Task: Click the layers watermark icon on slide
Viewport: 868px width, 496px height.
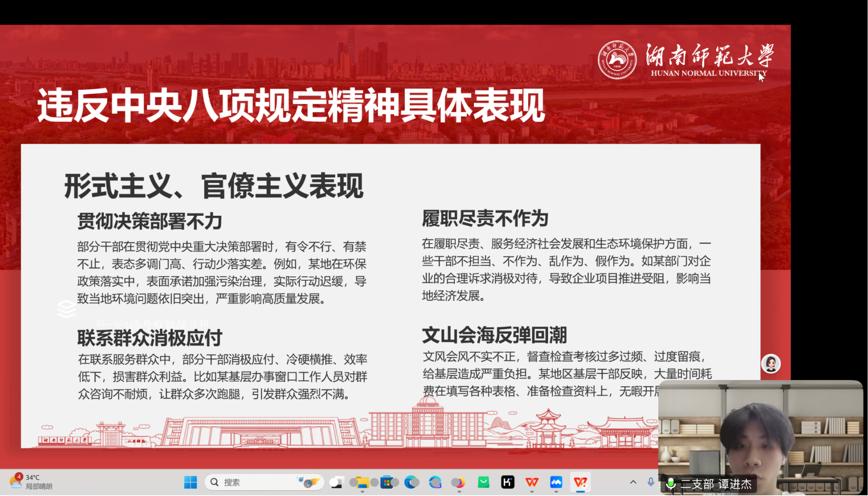Action: pos(67,309)
